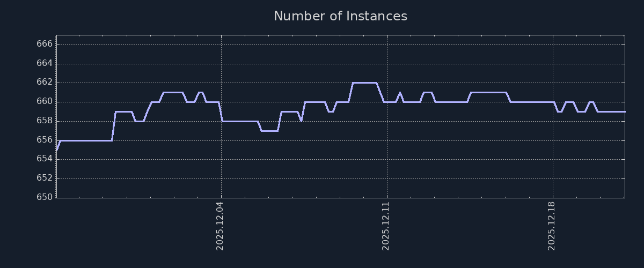Click the 656 label on the y-axis
Viewport: 644px width, 268px height.
pos(45,140)
